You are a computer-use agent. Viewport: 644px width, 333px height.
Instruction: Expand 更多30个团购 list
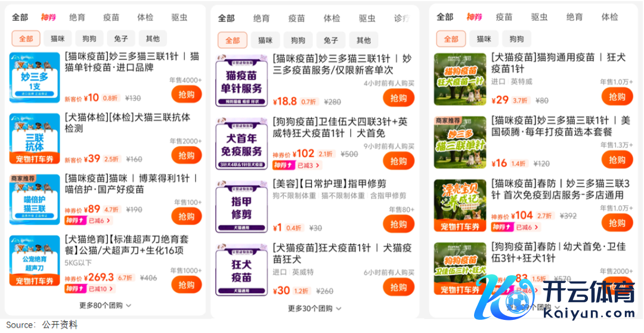click(314, 309)
